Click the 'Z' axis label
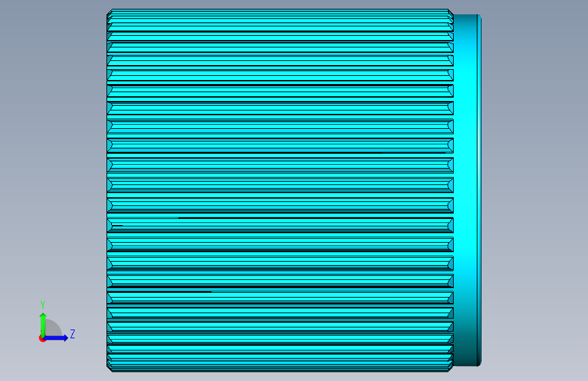This screenshot has width=588, height=381. click(x=73, y=334)
